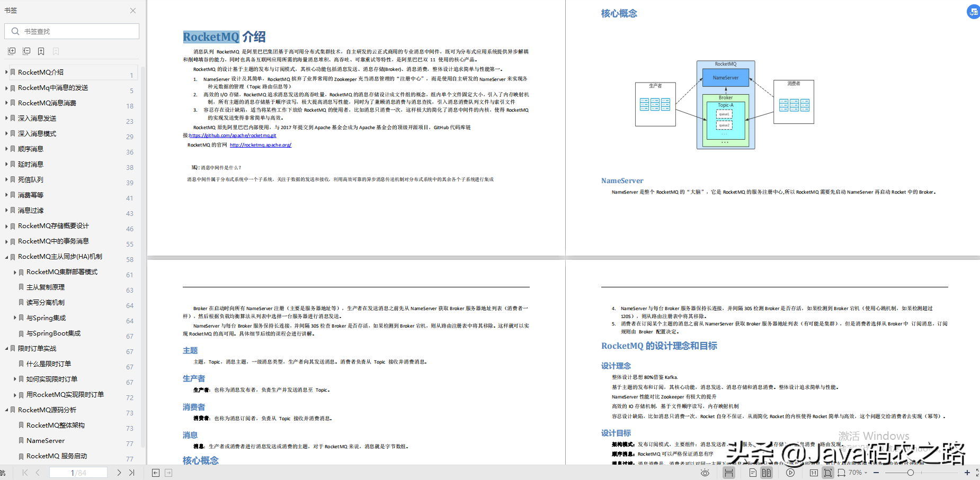Click the go back to previous view icon
This screenshot has height=480, width=980.
click(x=156, y=473)
